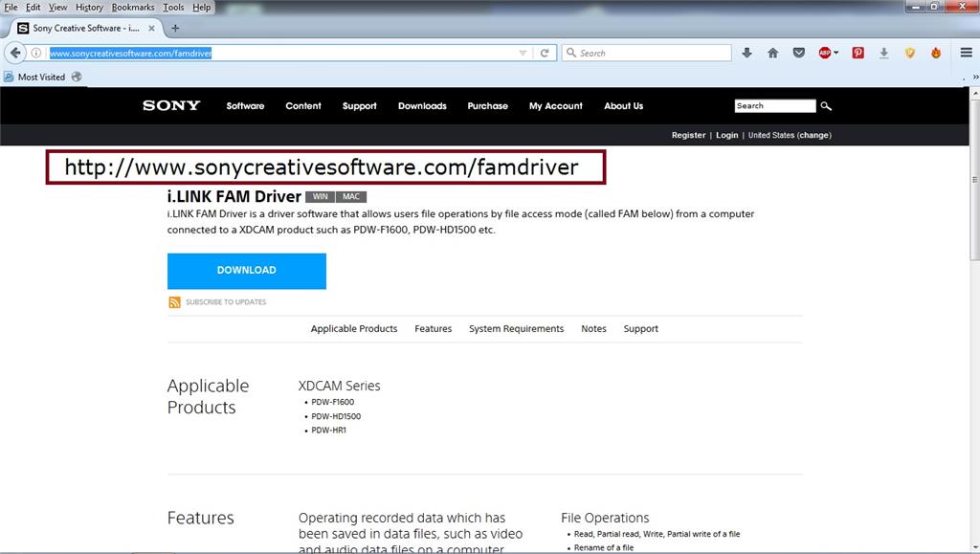
Task: Click the PDW-HD1500 list item
Action: coord(336,416)
